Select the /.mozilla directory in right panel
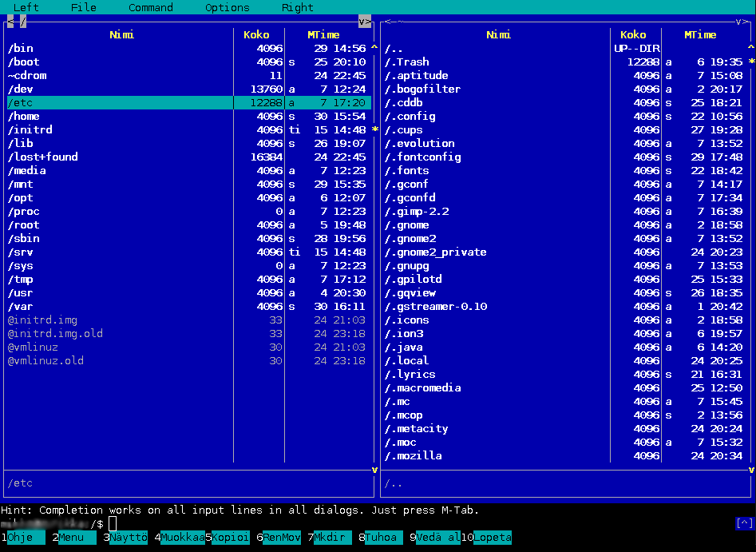This screenshot has height=552, width=756. [x=413, y=455]
